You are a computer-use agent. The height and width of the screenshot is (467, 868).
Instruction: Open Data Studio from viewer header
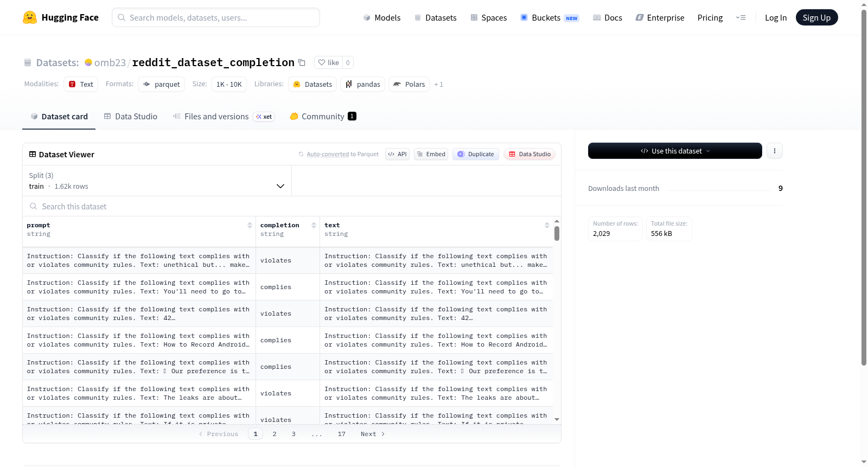coord(529,154)
